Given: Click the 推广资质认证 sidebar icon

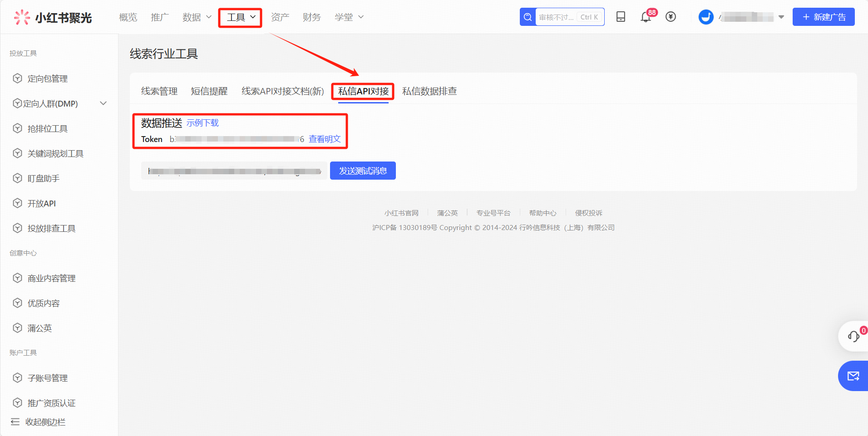Looking at the screenshot, I should pyautogui.click(x=17, y=403).
